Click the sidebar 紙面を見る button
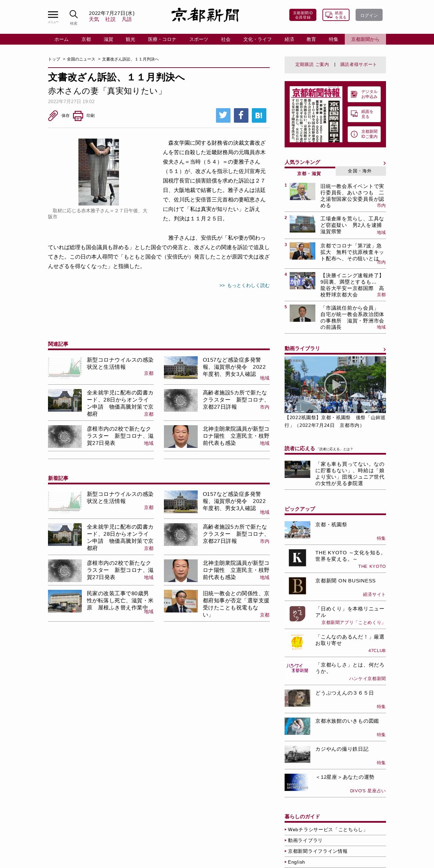This screenshot has height=868, width=434. 364,114
